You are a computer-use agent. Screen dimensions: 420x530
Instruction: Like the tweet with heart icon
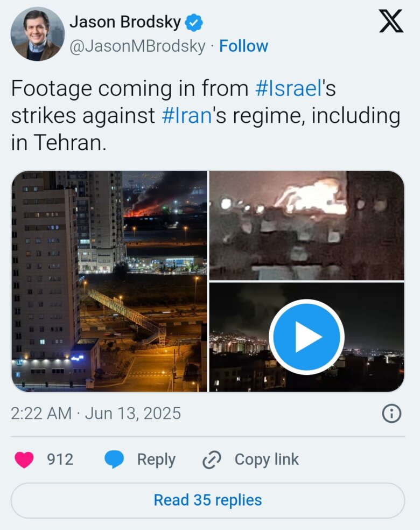pos(24,459)
